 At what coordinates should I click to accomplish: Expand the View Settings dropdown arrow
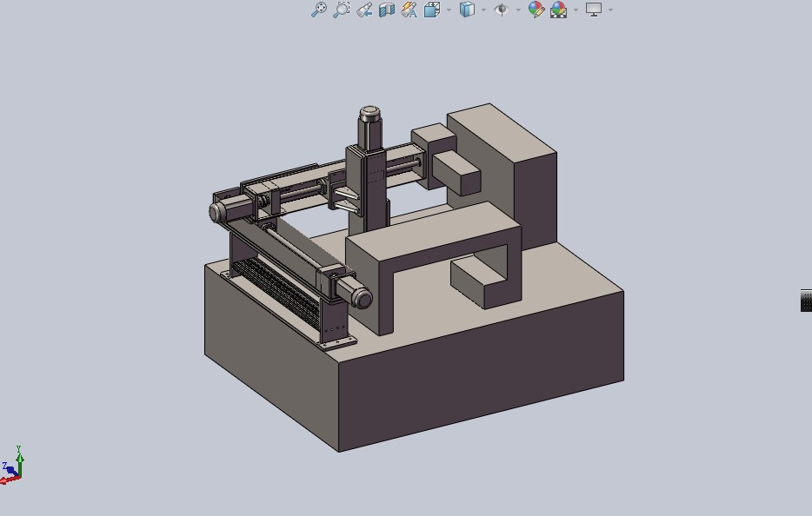(x=610, y=10)
